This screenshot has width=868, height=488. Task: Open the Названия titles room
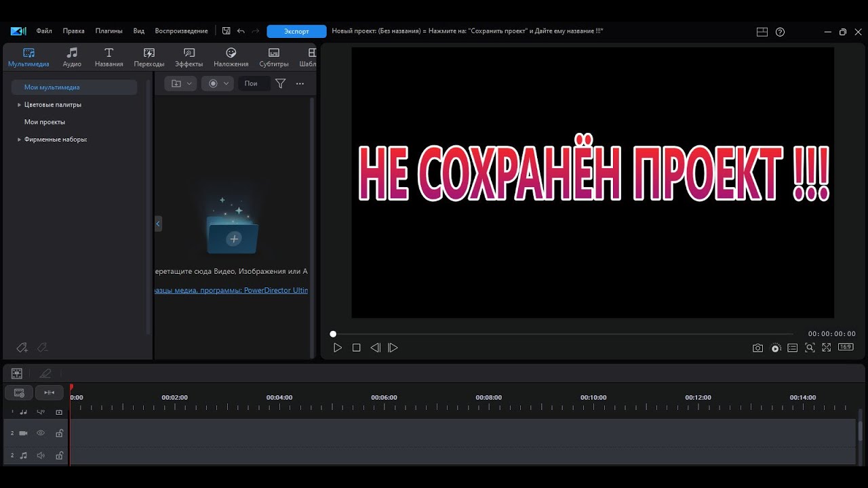click(108, 58)
